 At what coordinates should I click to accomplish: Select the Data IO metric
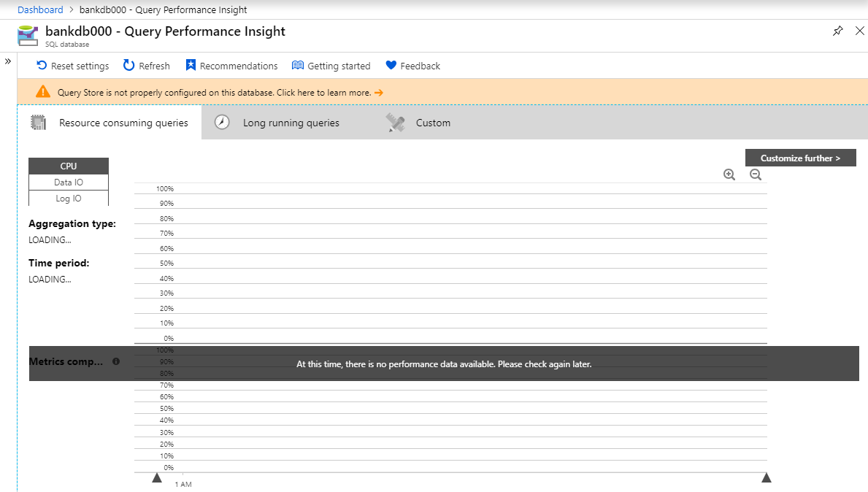[x=69, y=182]
